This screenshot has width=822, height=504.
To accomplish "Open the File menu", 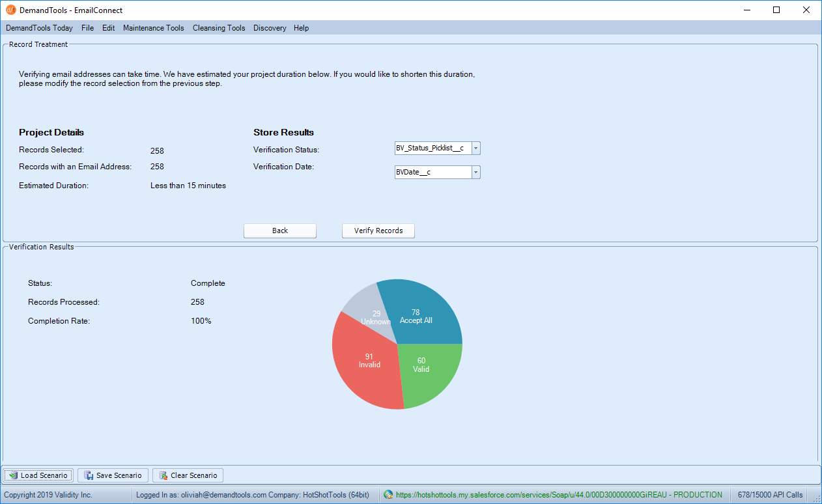I will (x=87, y=28).
